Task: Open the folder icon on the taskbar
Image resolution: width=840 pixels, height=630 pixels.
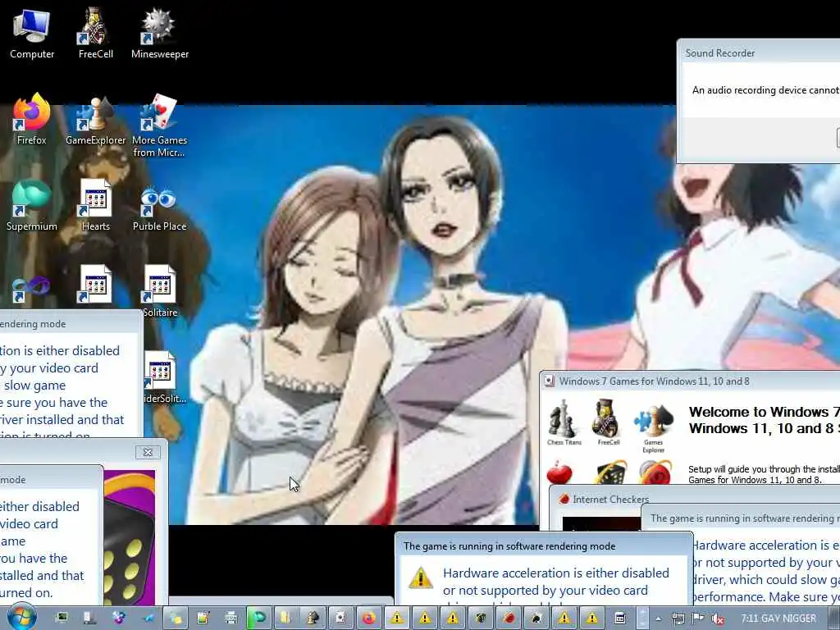Action: [x=285, y=619]
